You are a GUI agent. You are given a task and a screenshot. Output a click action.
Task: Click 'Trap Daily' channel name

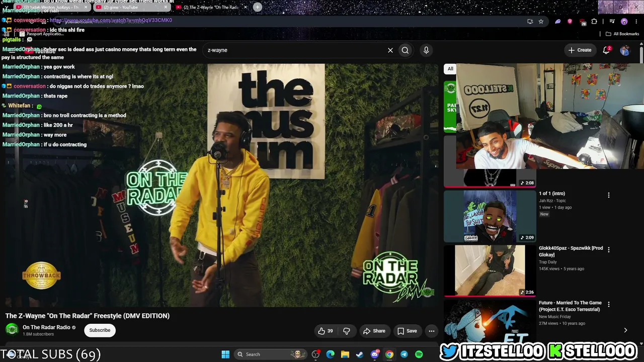click(547, 262)
